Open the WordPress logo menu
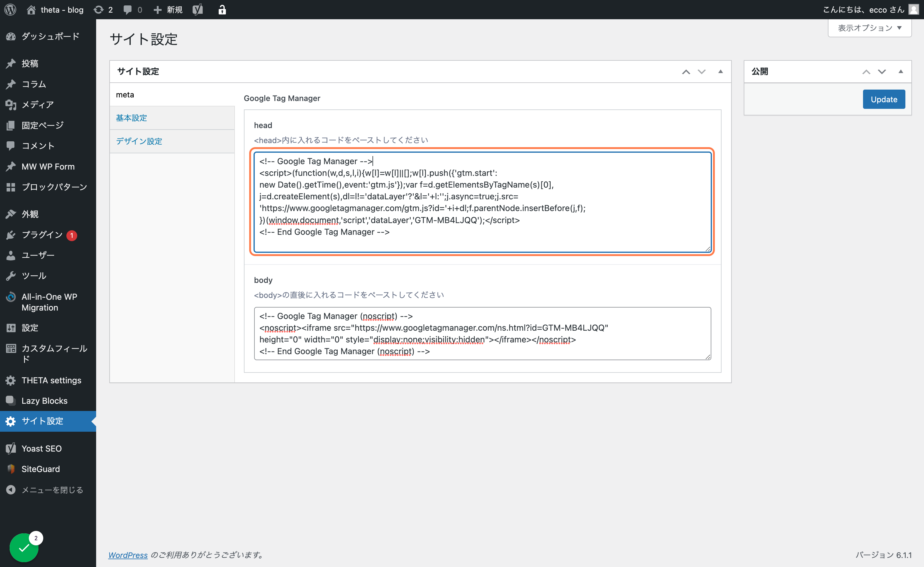 (10, 9)
